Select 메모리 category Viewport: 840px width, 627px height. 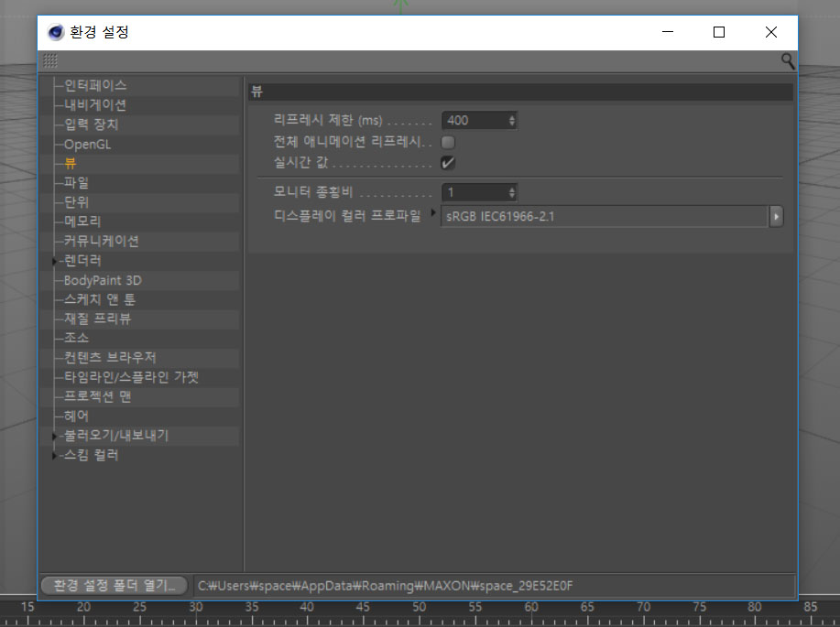coord(82,222)
